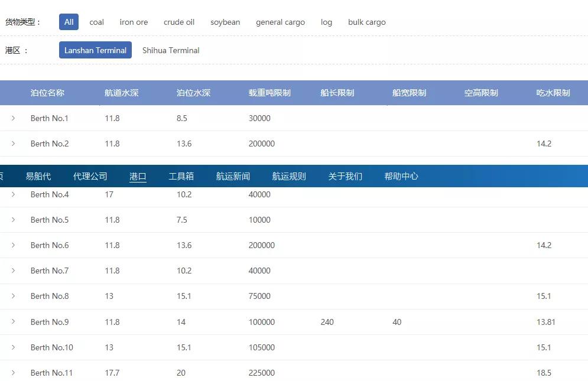Expand the Berth No.2 row chevron
The image size is (588, 381).
pos(13,144)
